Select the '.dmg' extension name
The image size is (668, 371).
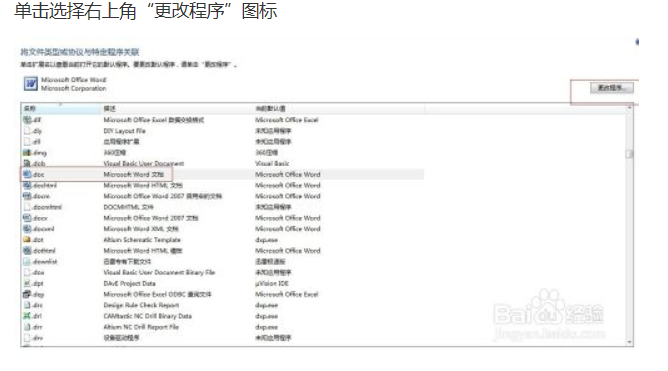point(40,152)
